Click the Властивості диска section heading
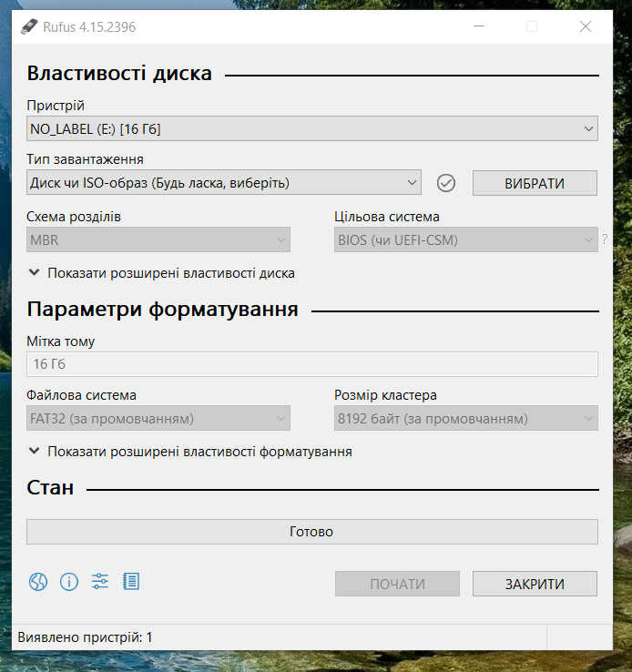 click(119, 73)
